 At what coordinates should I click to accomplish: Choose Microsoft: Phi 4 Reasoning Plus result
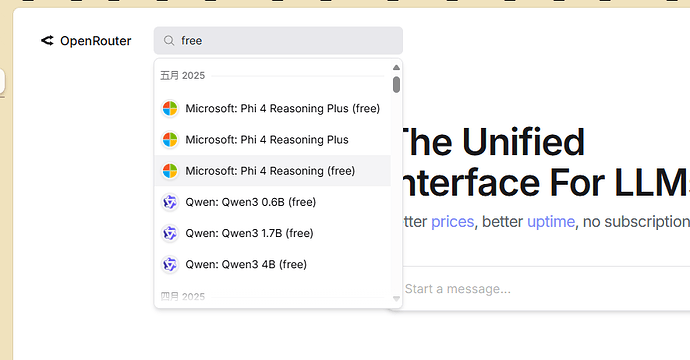(x=273, y=140)
